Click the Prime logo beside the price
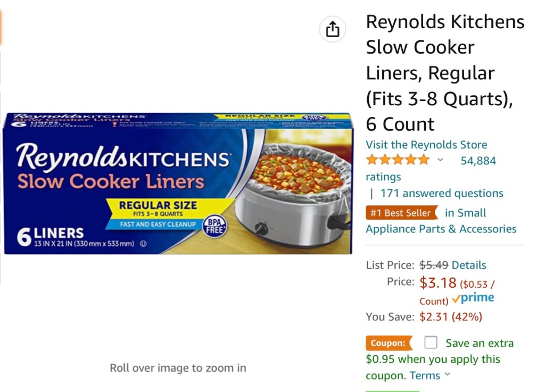The width and height of the screenshot is (545, 392). [473, 298]
